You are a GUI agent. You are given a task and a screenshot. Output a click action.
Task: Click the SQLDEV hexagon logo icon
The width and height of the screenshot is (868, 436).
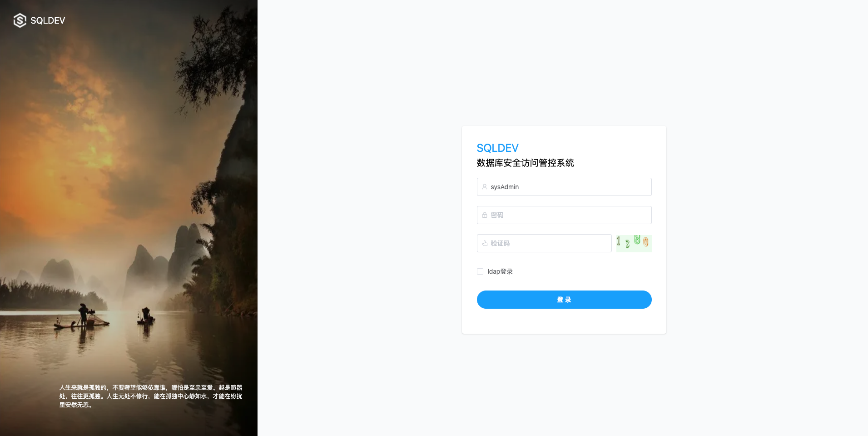click(20, 20)
